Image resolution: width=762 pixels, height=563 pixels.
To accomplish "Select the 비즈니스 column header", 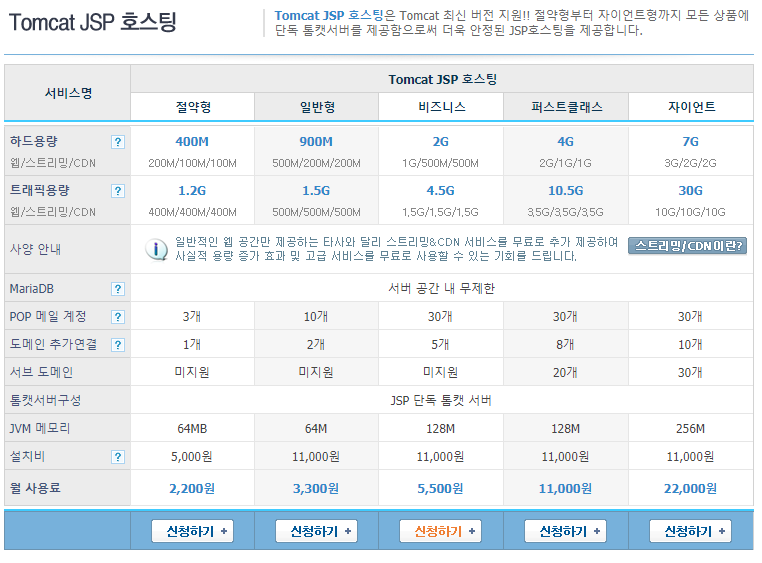I will pos(441,106).
